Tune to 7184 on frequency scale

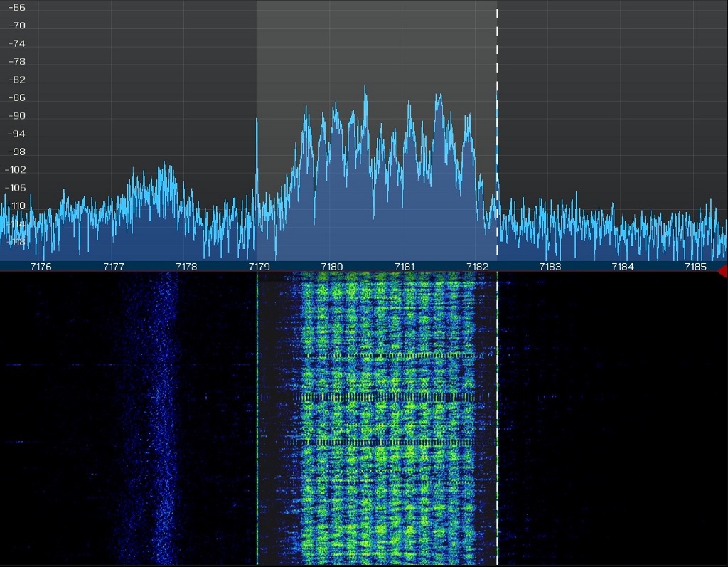coord(623,267)
